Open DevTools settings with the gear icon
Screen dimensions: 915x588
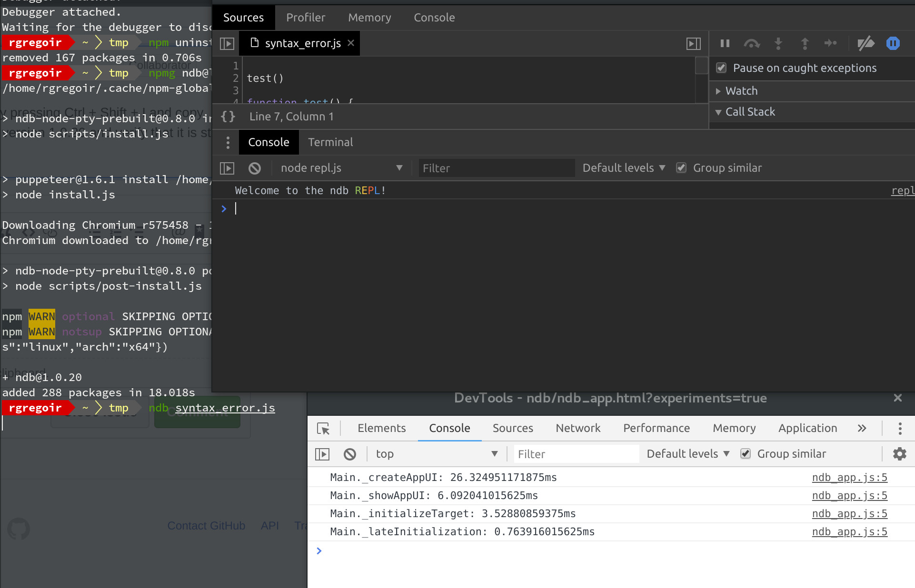pyautogui.click(x=899, y=454)
